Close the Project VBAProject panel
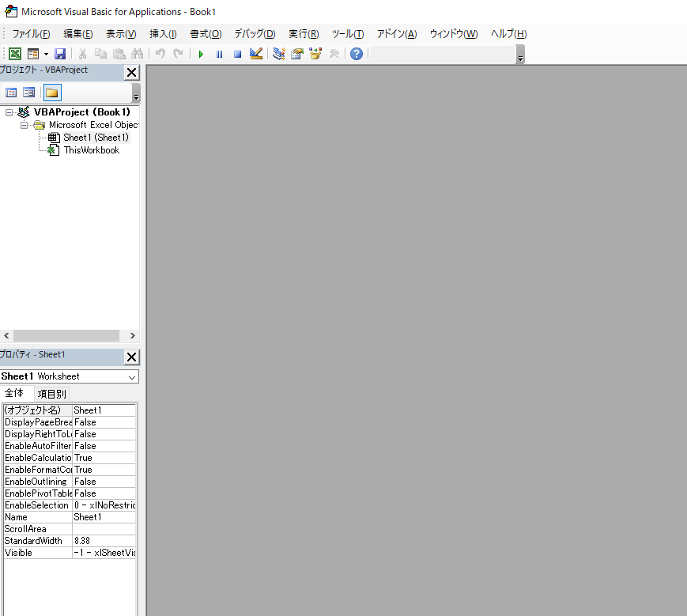 click(x=131, y=72)
